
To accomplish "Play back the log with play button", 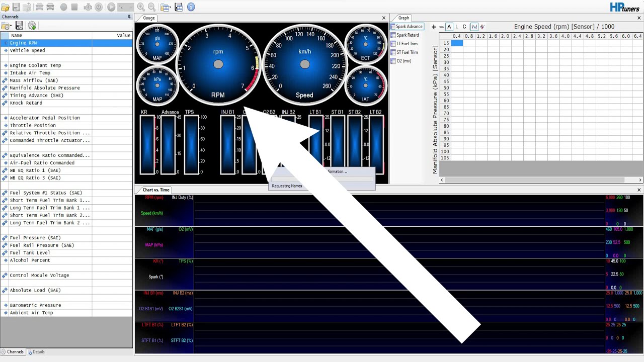I will (x=111, y=7).
